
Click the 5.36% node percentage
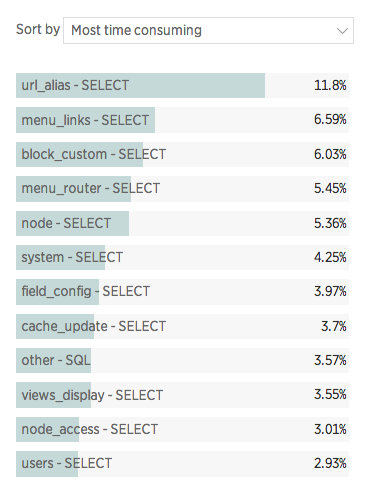tap(330, 223)
